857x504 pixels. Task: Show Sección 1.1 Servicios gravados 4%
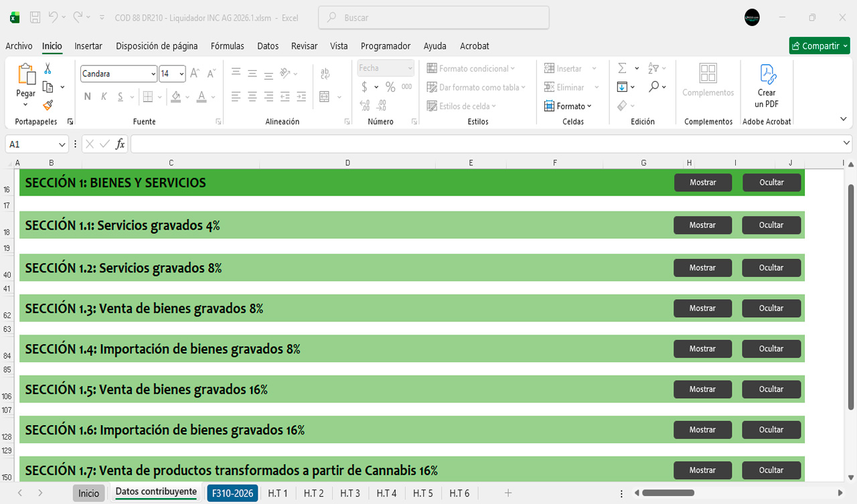point(702,226)
